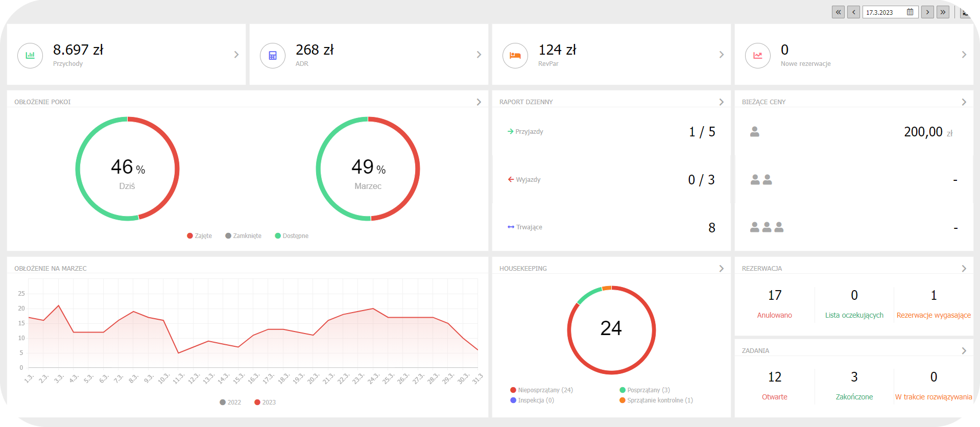Open Zadania panel via chevron
This screenshot has width=980, height=427.
tap(964, 351)
